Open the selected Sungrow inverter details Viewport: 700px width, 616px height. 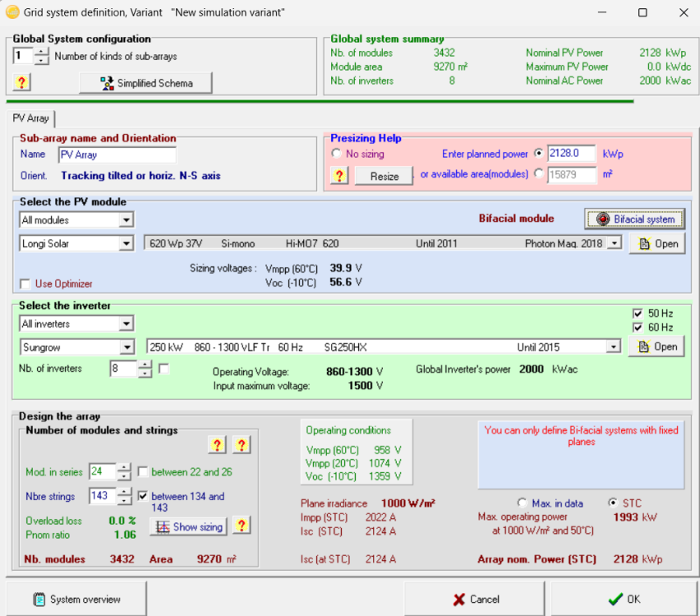pos(657,347)
